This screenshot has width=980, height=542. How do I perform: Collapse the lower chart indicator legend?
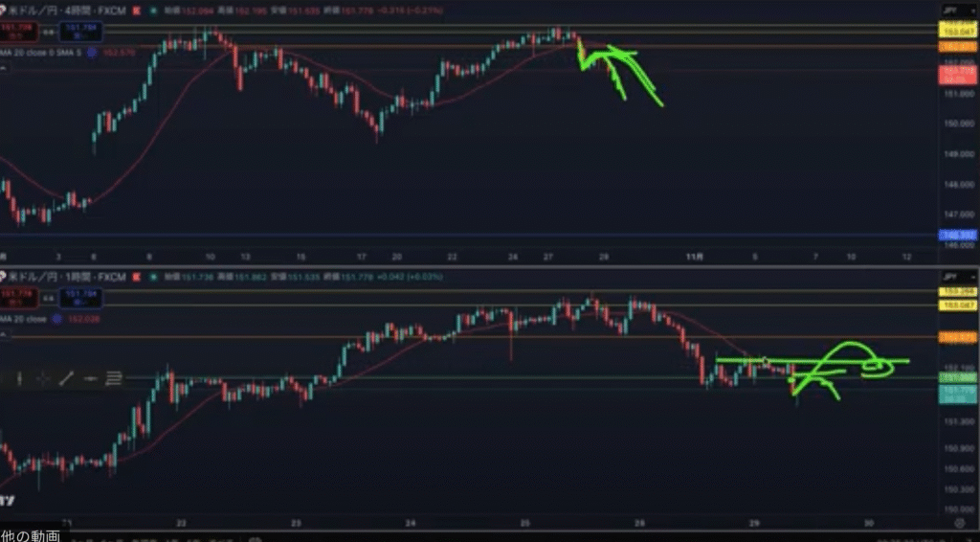(x=5, y=337)
